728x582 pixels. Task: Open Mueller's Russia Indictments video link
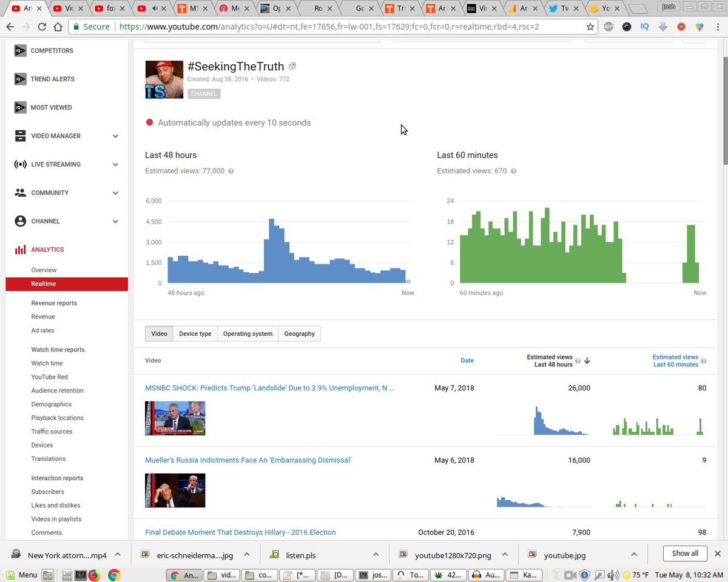pyautogui.click(x=248, y=460)
